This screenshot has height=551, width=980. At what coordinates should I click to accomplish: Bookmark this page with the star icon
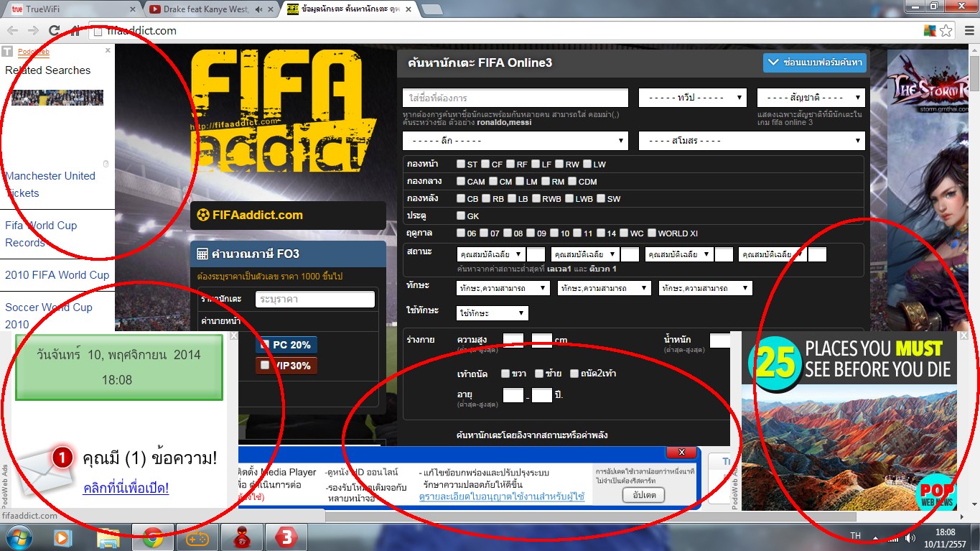click(x=946, y=31)
